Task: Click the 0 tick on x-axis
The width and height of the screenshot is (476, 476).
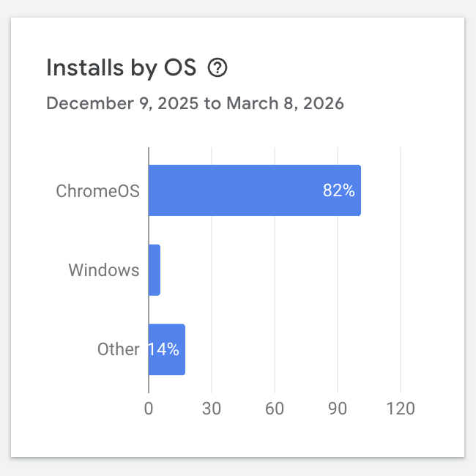Action: 149,409
